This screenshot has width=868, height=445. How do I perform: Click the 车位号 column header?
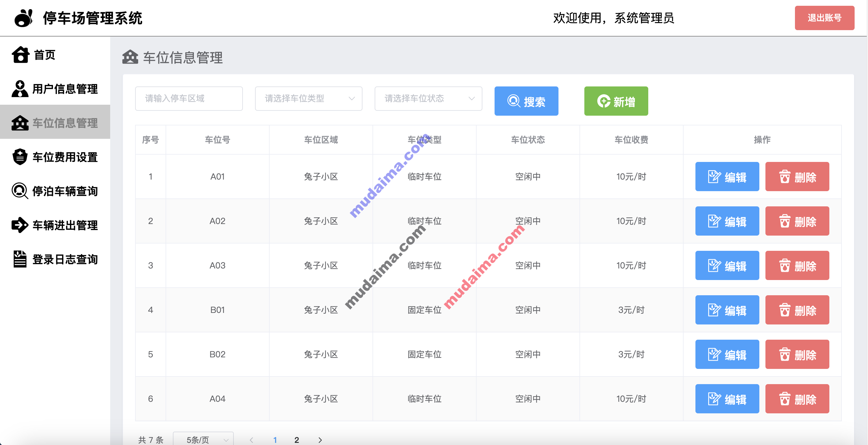[x=217, y=139]
